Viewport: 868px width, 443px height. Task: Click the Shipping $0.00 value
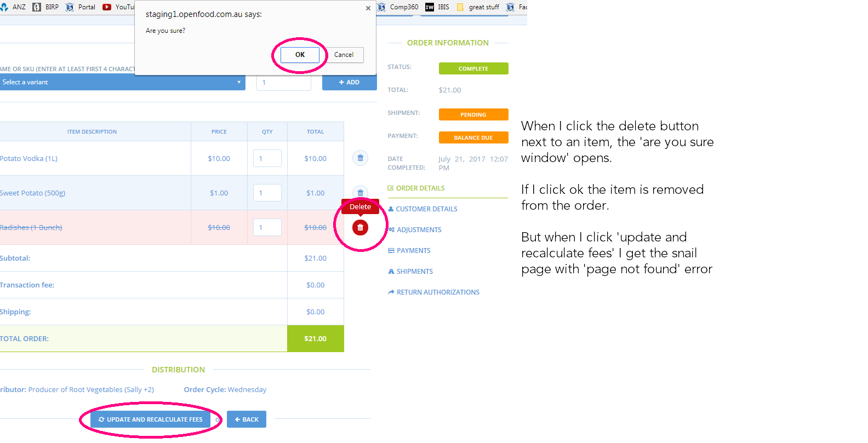pyautogui.click(x=316, y=312)
